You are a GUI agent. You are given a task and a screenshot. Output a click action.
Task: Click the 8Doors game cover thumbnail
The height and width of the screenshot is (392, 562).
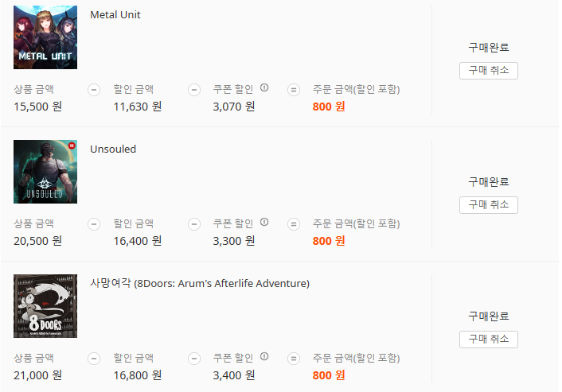tap(45, 306)
